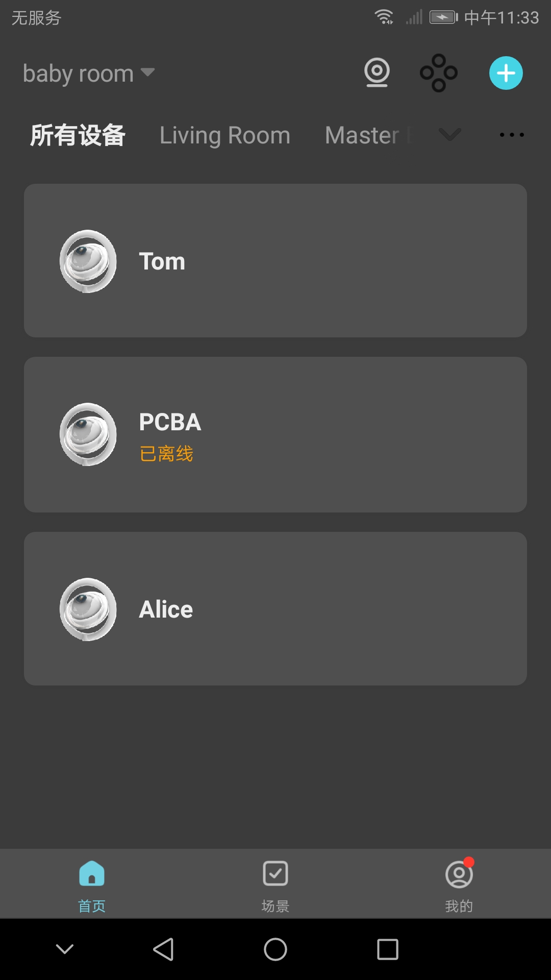Screen dimensions: 551x980
Task: Expand the room tabs chevron
Action: click(449, 135)
